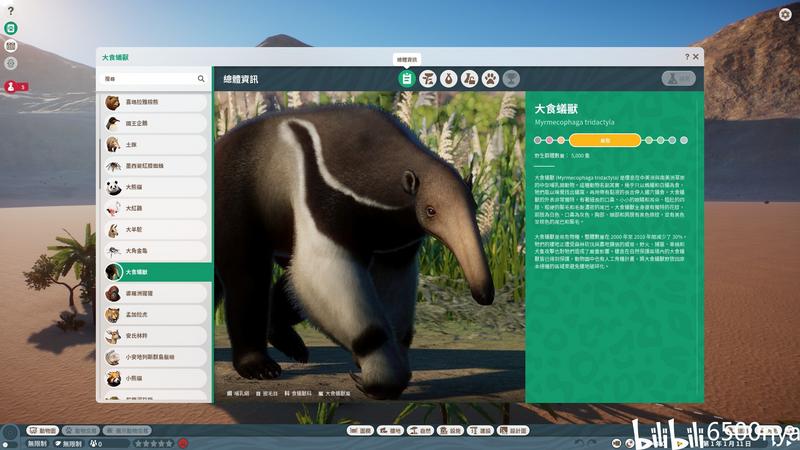Screen dimensions: 800x450
Task: Click the greyed research button in header
Action: point(679,79)
